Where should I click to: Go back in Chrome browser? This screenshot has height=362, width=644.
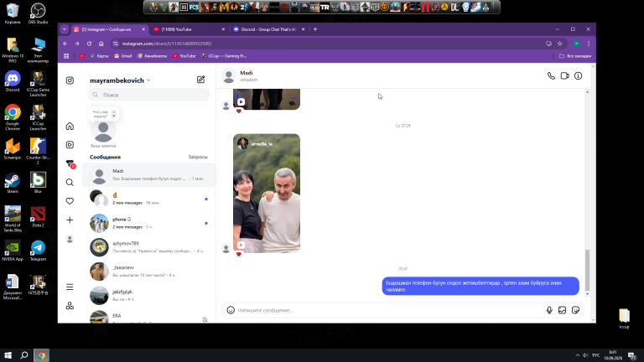65,44
